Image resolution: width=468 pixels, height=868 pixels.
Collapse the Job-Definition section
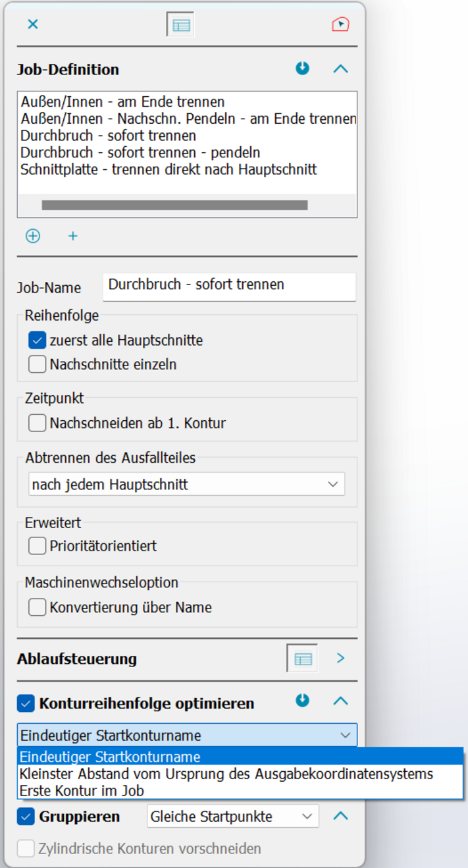(x=340, y=68)
